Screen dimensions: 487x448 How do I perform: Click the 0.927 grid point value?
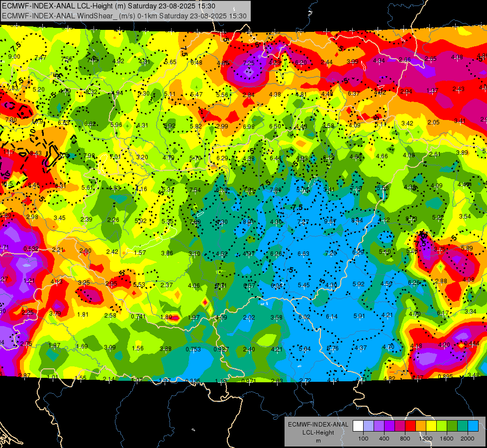click(221, 349)
